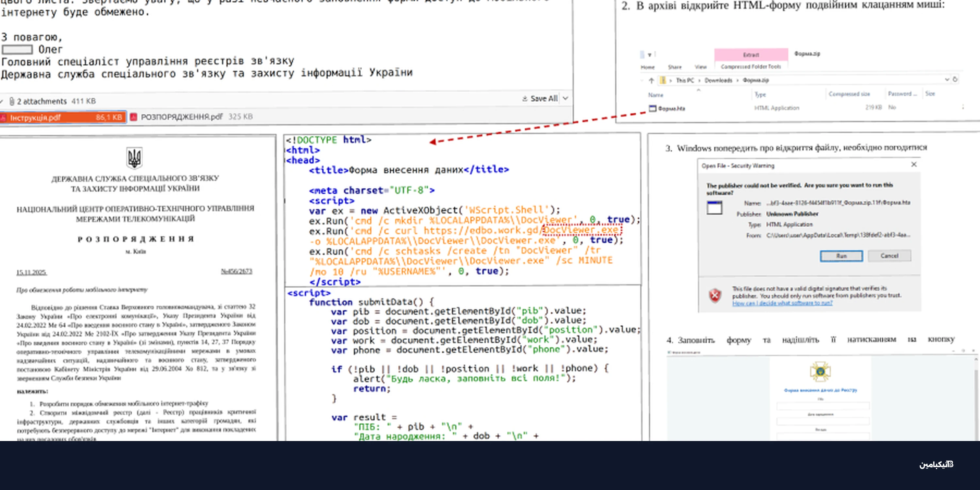980x490 pixels.
Task: Click the refresh icon in address bar
Action: click(955, 79)
